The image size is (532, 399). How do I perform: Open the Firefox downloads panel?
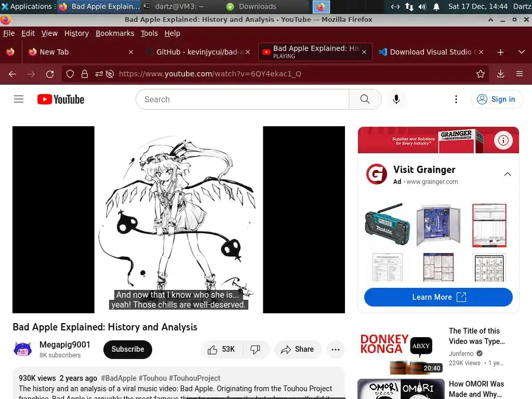pos(500,74)
